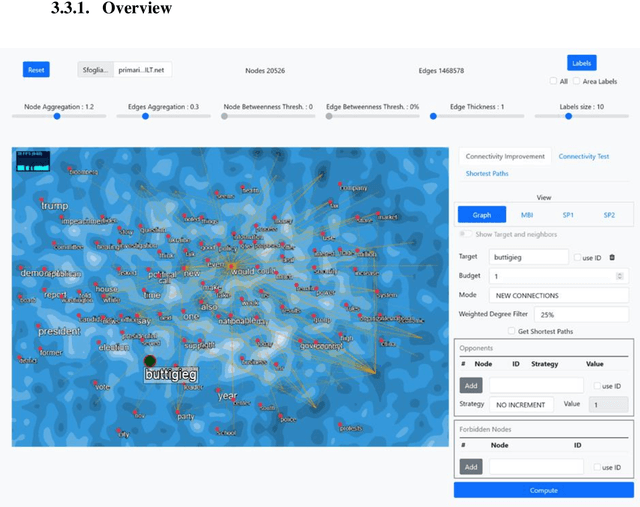Check use ID in the Opponents panel
The height and width of the screenshot is (507, 640).
(x=597, y=386)
